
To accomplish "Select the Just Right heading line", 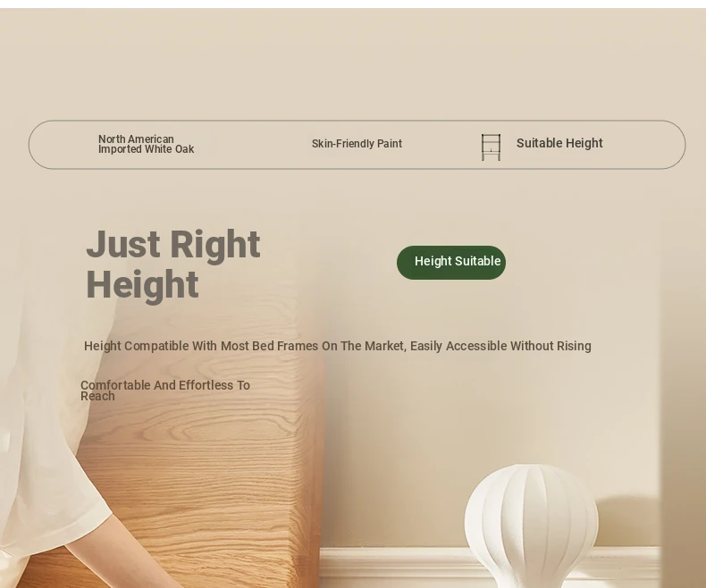I will click(172, 244).
